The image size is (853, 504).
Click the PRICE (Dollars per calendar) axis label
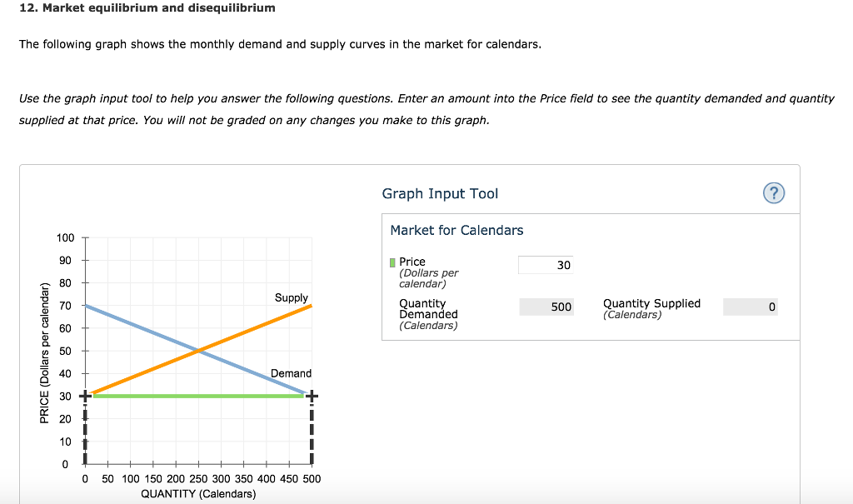47,350
